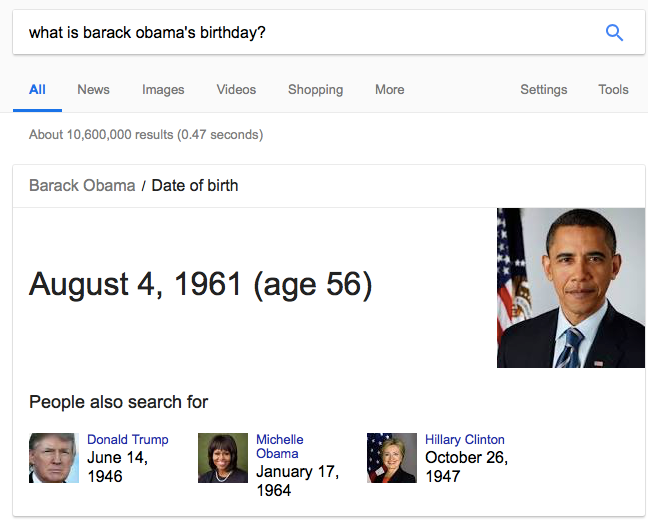Open the Settings dropdown

[x=544, y=90]
